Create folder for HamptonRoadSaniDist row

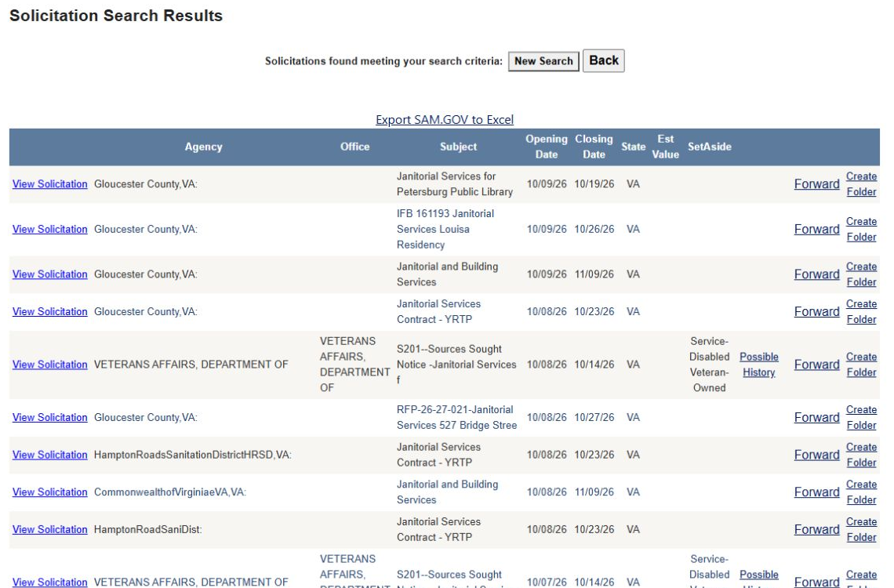click(861, 530)
